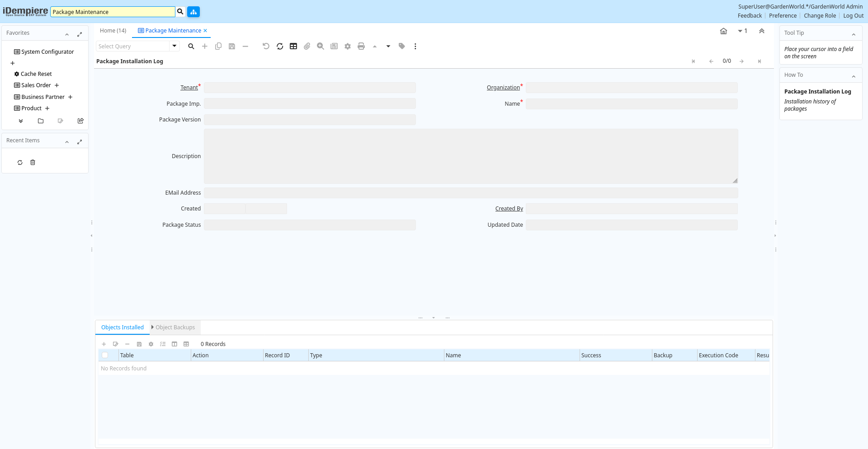Click the Find Record magnifier icon
The image size is (868, 449).
(x=191, y=46)
